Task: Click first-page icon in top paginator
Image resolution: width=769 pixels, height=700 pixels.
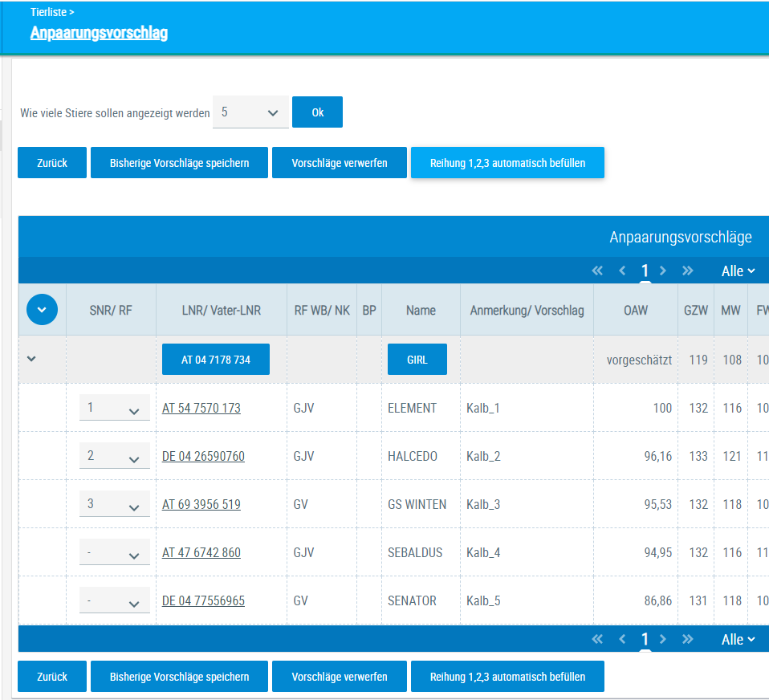Action: point(597,271)
